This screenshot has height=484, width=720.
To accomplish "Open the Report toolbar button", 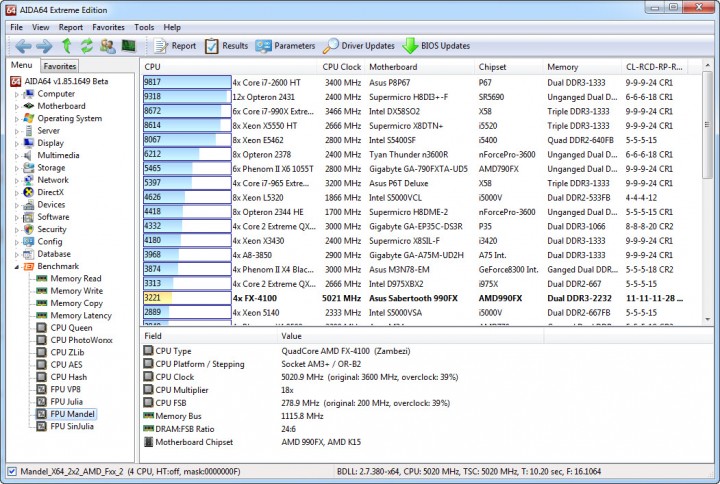I will 175,46.
